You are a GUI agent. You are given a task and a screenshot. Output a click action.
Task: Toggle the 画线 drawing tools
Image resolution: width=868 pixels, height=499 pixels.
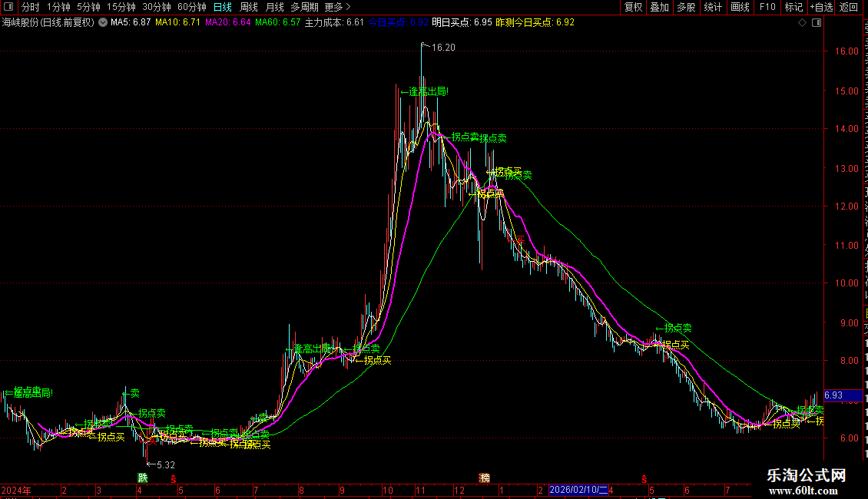tap(740, 7)
